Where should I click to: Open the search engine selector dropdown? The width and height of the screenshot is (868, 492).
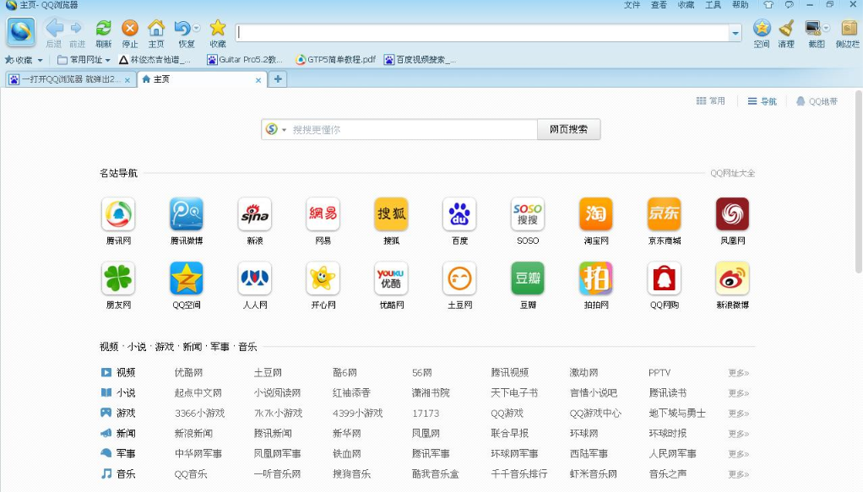click(x=275, y=129)
